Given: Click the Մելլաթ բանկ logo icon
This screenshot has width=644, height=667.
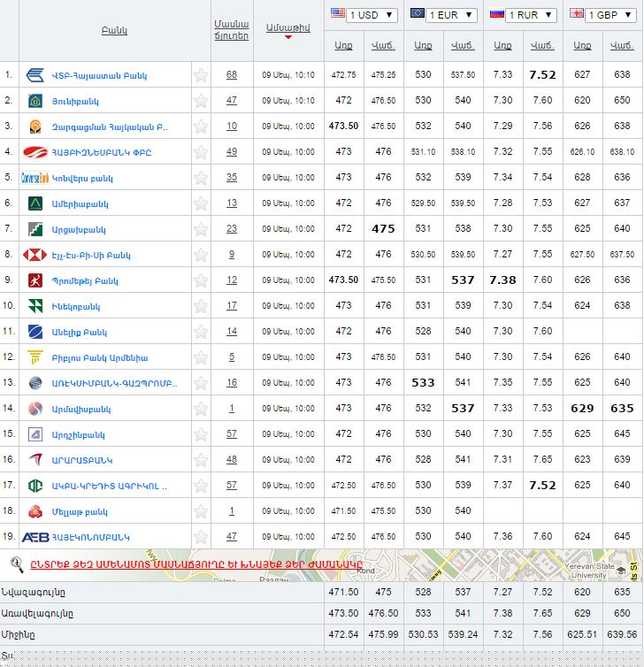Looking at the screenshot, I should point(35,511).
